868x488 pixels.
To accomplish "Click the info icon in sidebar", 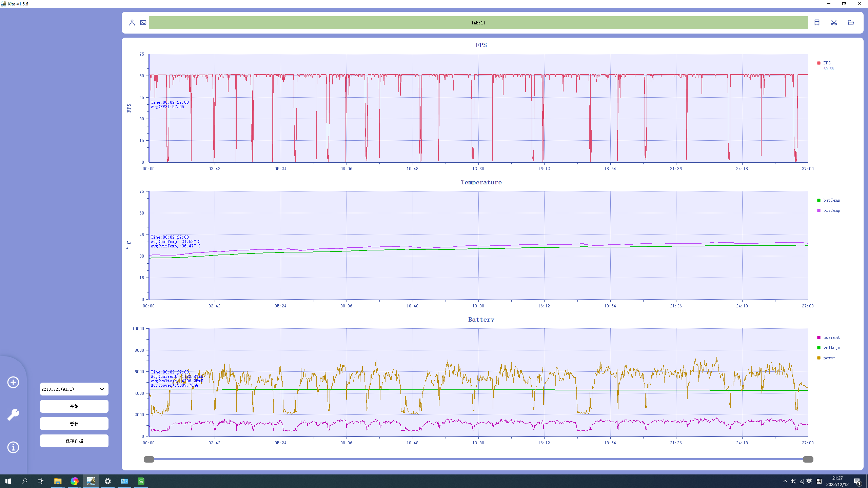I will tap(13, 447).
